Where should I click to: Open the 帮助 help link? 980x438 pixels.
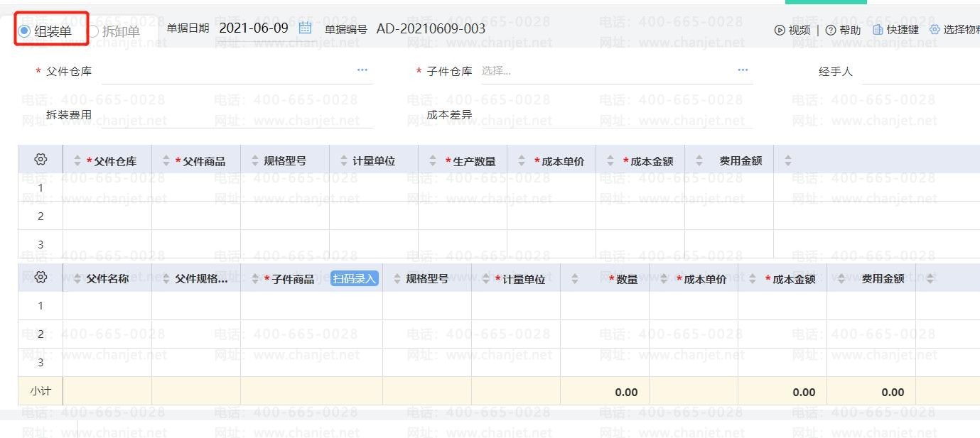coord(843,30)
